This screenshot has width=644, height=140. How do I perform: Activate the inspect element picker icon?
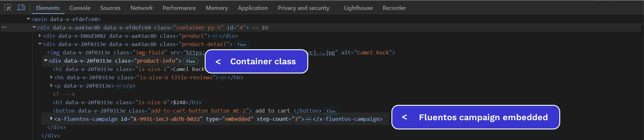[x=8, y=8]
